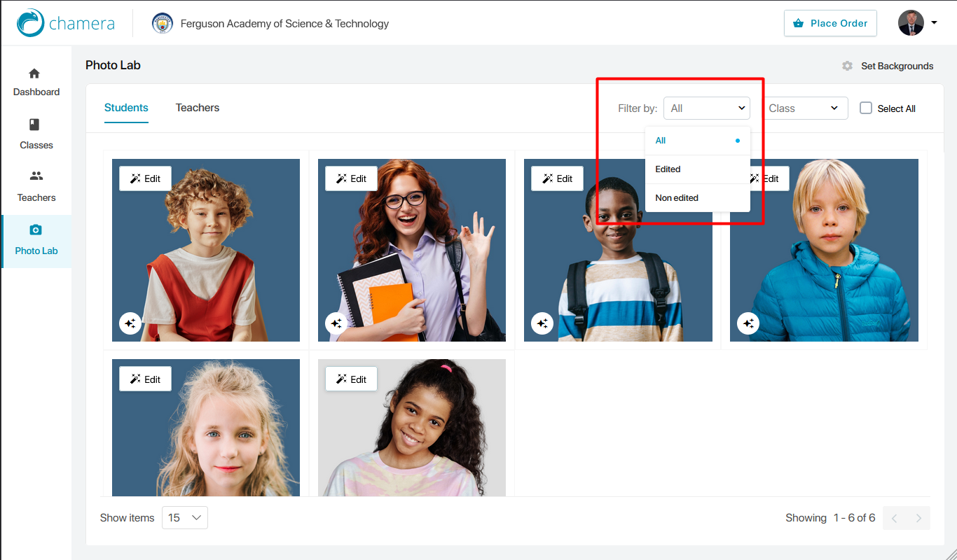The image size is (957, 560).
Task: Edit the red-haired girl with glasses photo
Action: coord(351,178)
